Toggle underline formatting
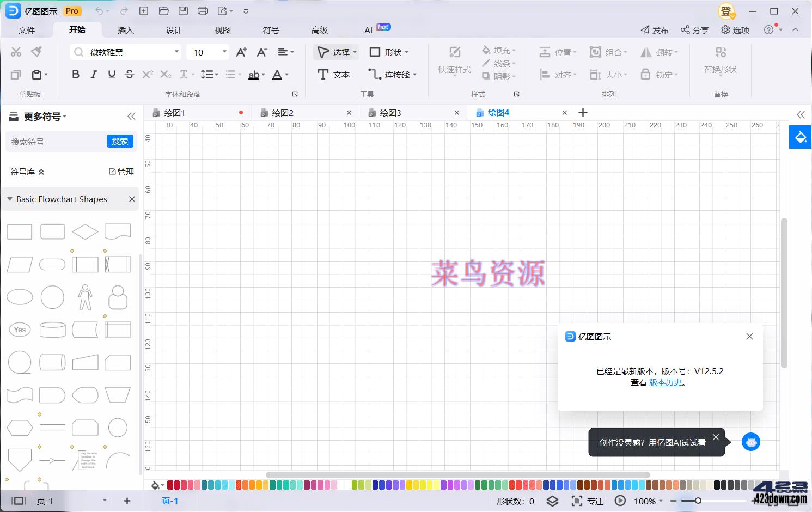The width and height of the screenshot is (812, 512). click(x=112, y=75)
